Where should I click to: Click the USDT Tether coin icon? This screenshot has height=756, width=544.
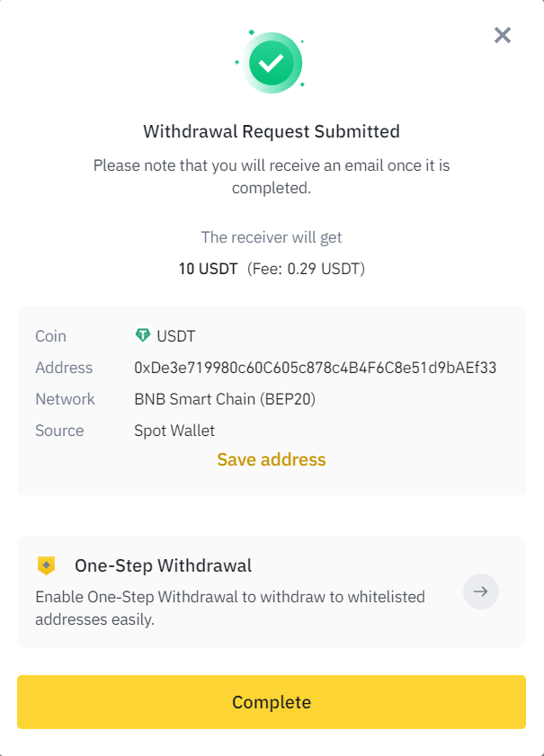pos(143,335)
